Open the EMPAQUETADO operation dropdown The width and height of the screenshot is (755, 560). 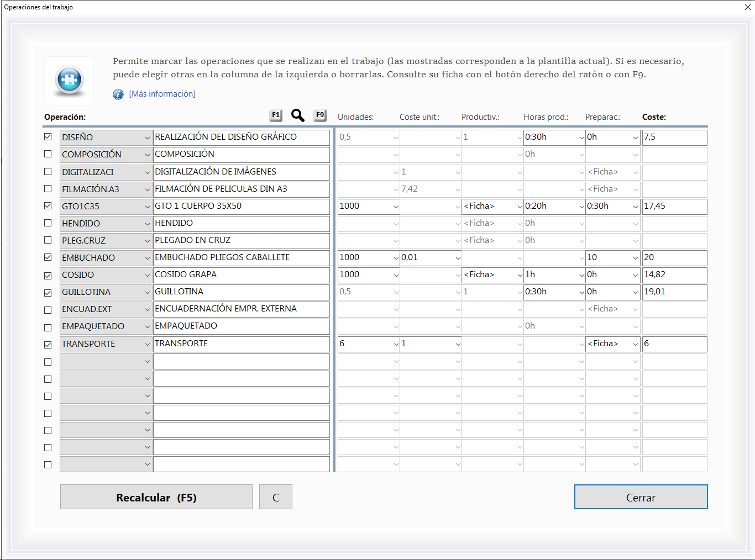147,326
